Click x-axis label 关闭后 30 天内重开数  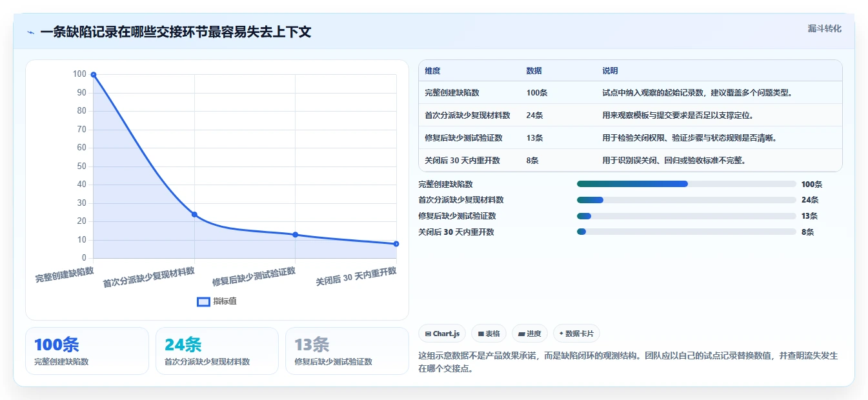(x=356, y=276)
